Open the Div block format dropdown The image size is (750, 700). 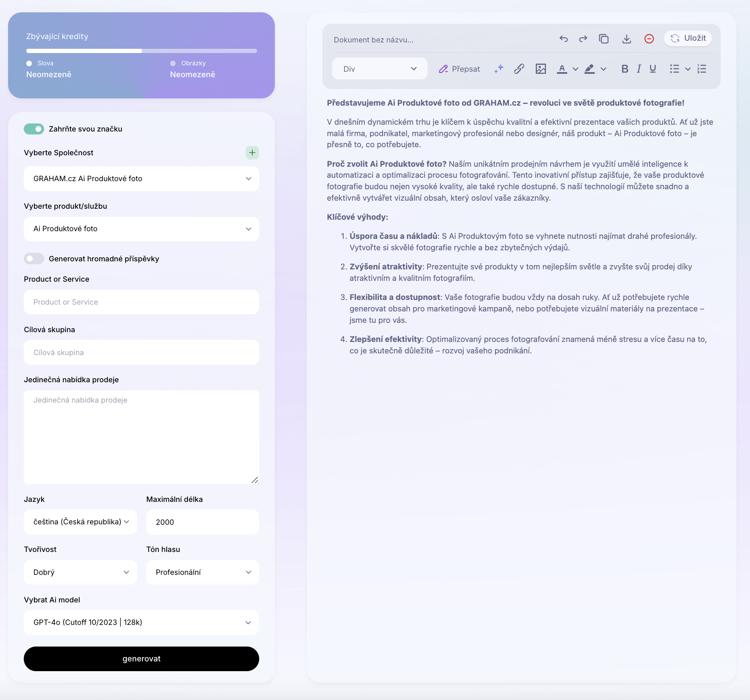[380, 69]
